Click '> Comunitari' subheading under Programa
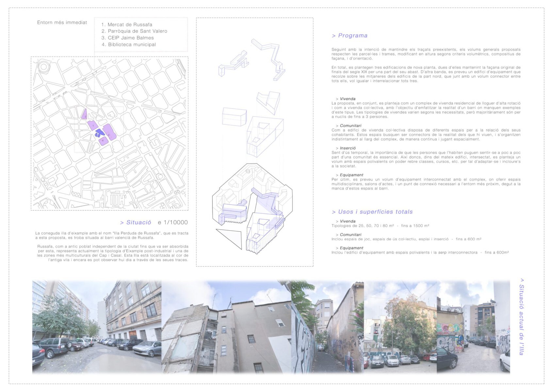The height and width of the screenshot is (392, 554). point(349,125)
